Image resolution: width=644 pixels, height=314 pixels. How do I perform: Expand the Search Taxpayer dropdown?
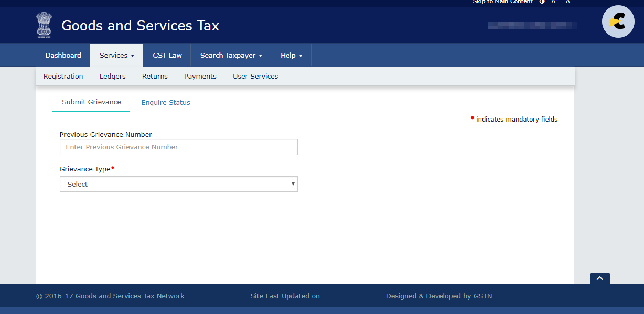(231, 55)
